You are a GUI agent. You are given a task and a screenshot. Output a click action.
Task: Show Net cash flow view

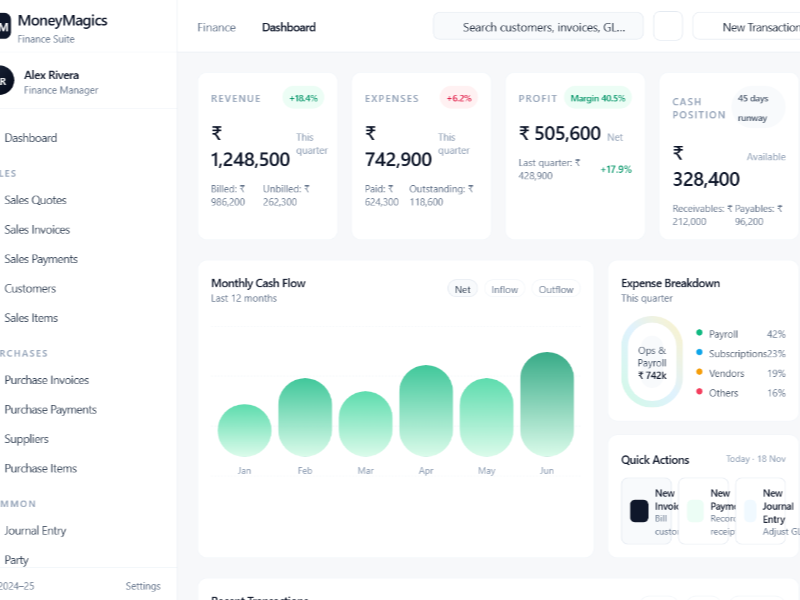463,290
